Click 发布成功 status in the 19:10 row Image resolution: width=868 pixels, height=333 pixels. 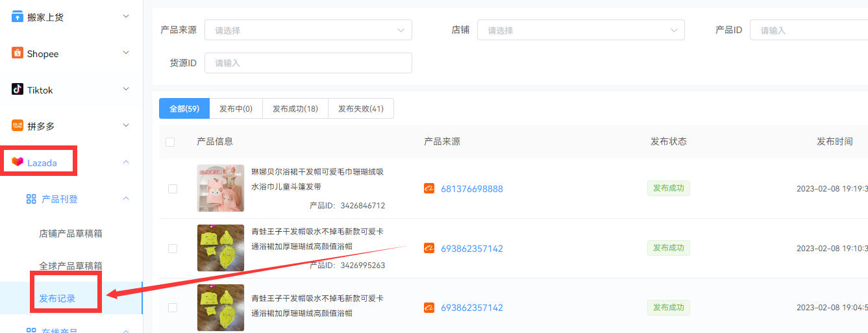(669, 248)
